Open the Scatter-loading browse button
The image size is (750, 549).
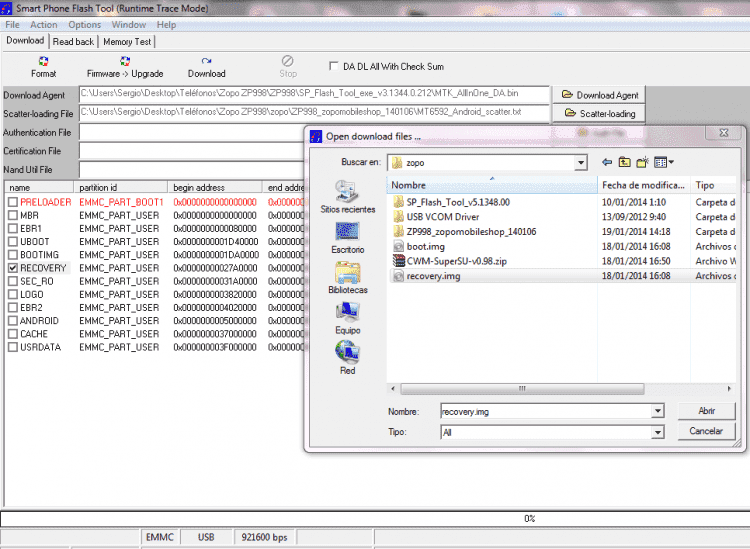(x=600, y=113)
